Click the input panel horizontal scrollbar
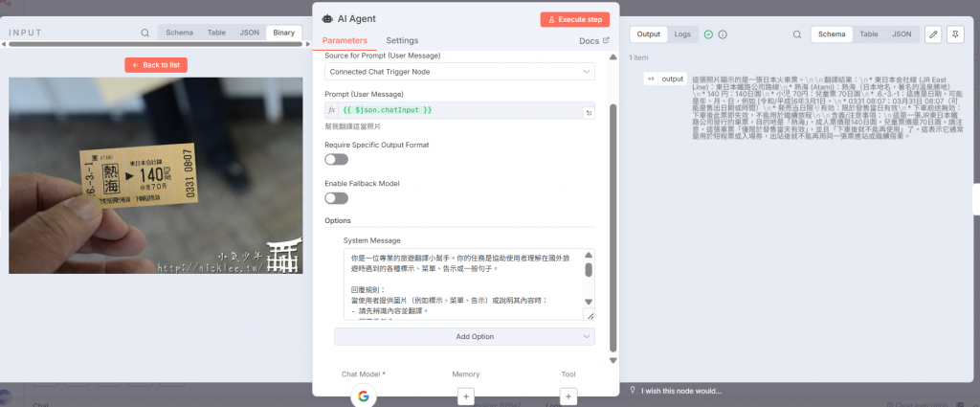The image size is (980, 407). point(156,44)
